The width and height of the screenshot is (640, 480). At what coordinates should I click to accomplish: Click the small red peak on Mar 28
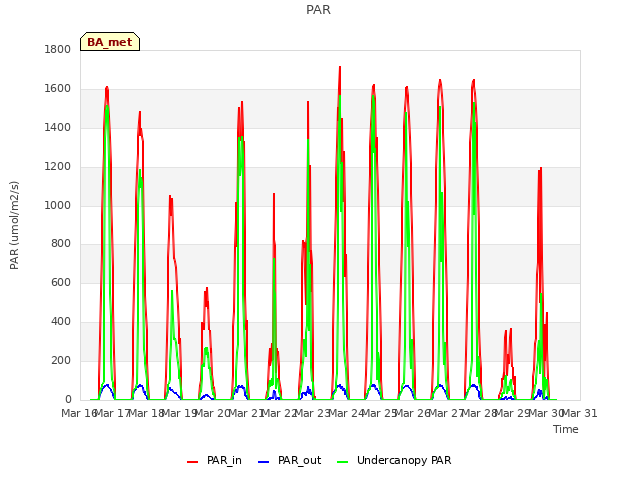(x=510, y=329)
